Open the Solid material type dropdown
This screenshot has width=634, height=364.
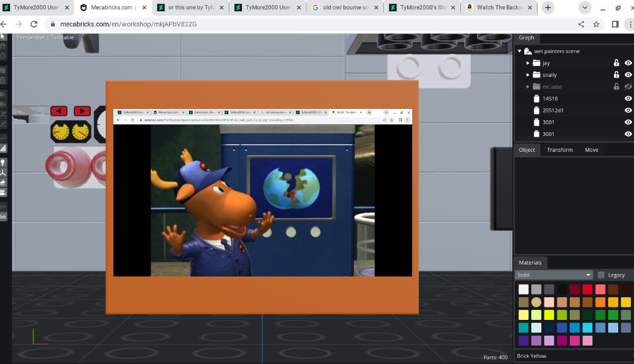click(553, 275)
